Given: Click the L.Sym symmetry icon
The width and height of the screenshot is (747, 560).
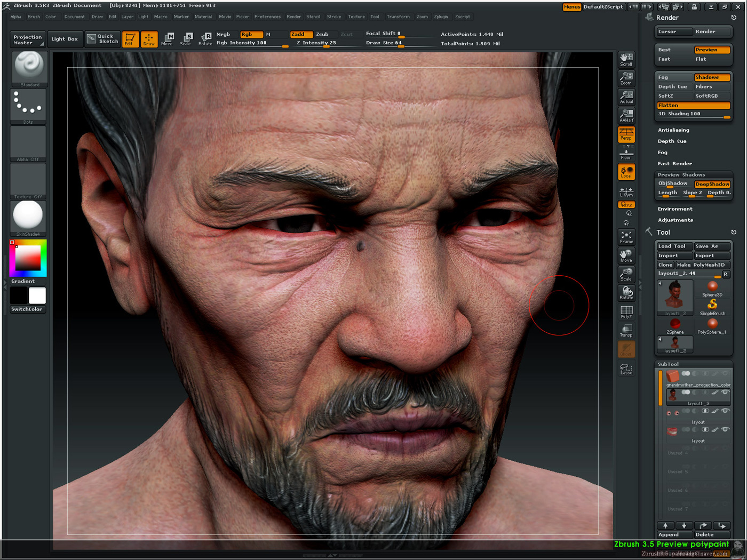Looking at the screenshot, I should point(626,191).
